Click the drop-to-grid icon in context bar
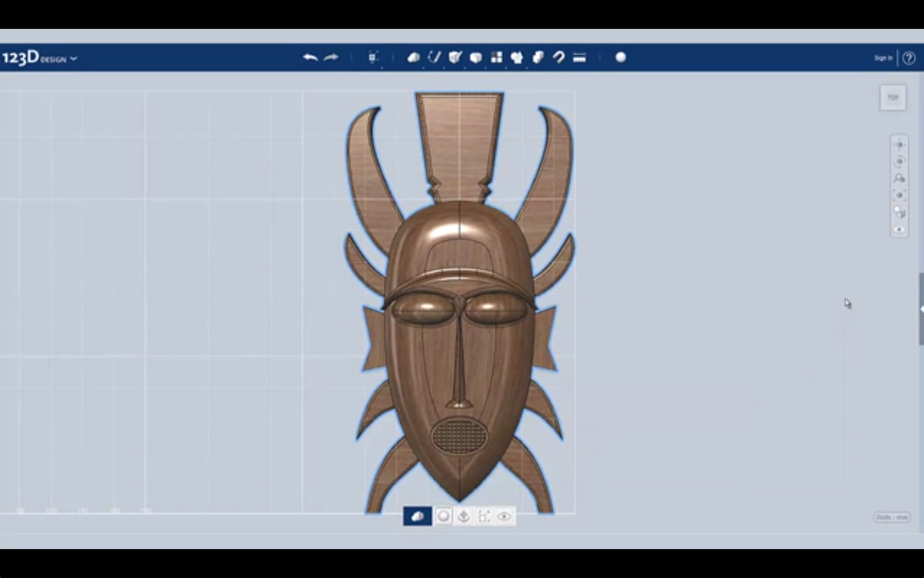The image size is (924, 578). tap(463, 516)
